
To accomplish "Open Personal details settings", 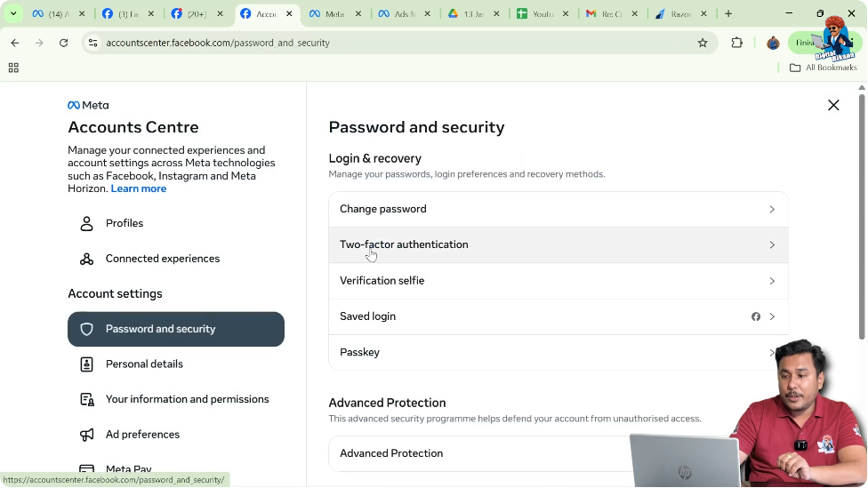I will [176, 364].
